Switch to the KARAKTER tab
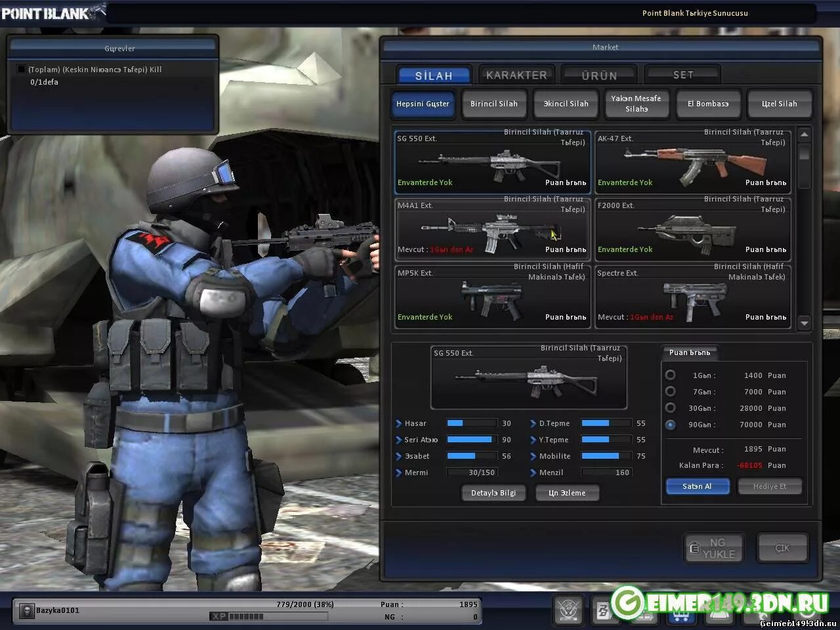840x630 pixels. tap(516, 75)
